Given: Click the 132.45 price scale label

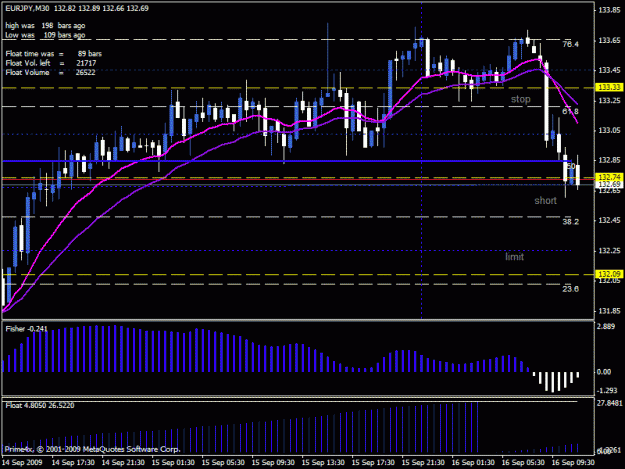Looking at the screenshot, I should click(609, 220).
